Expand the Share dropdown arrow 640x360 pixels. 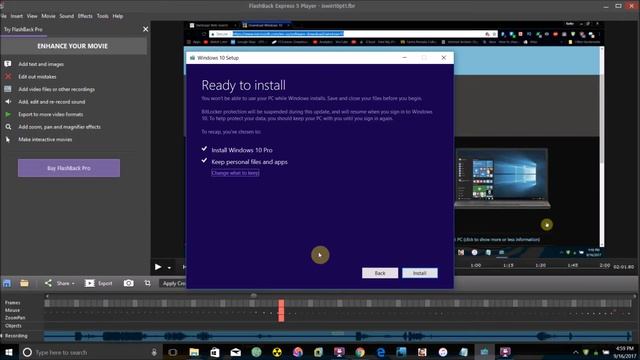[73, 284]
